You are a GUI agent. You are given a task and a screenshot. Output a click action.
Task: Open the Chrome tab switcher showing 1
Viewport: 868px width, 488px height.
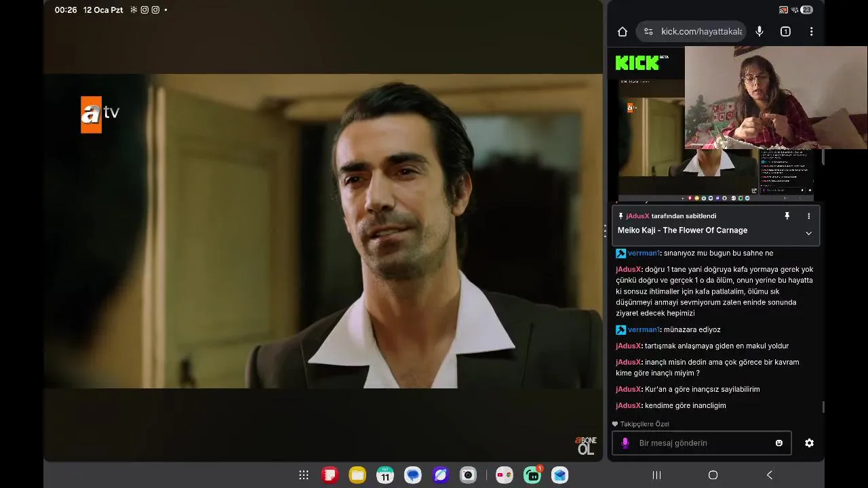point(785,31)
